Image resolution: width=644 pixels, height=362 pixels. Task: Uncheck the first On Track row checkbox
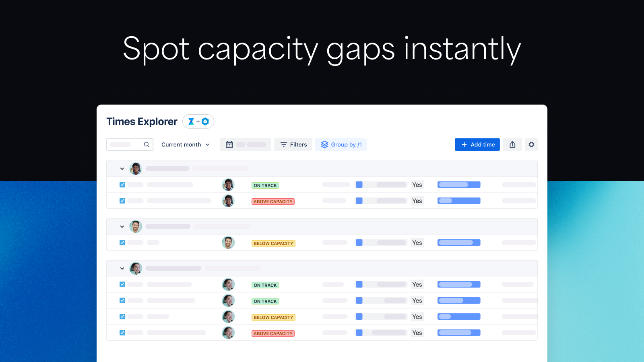click(122, 185)
